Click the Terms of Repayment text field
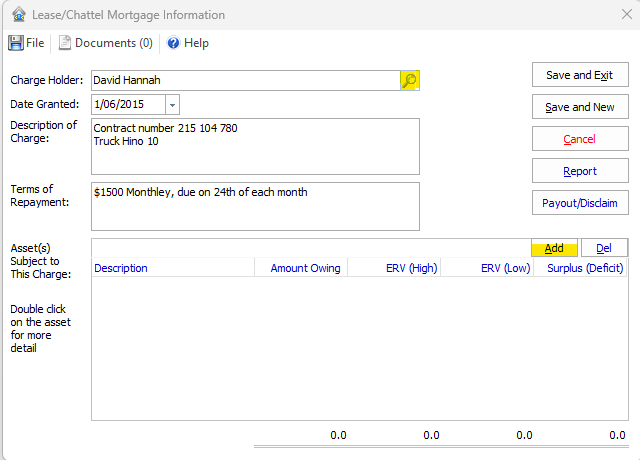The image size is (640, 460). pos(255,206)
